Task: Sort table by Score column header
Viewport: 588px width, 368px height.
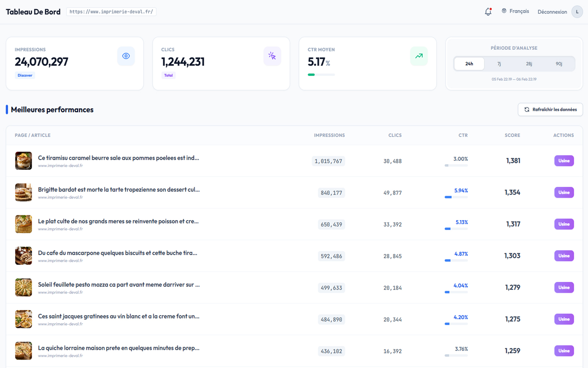Action: [512, 135]
